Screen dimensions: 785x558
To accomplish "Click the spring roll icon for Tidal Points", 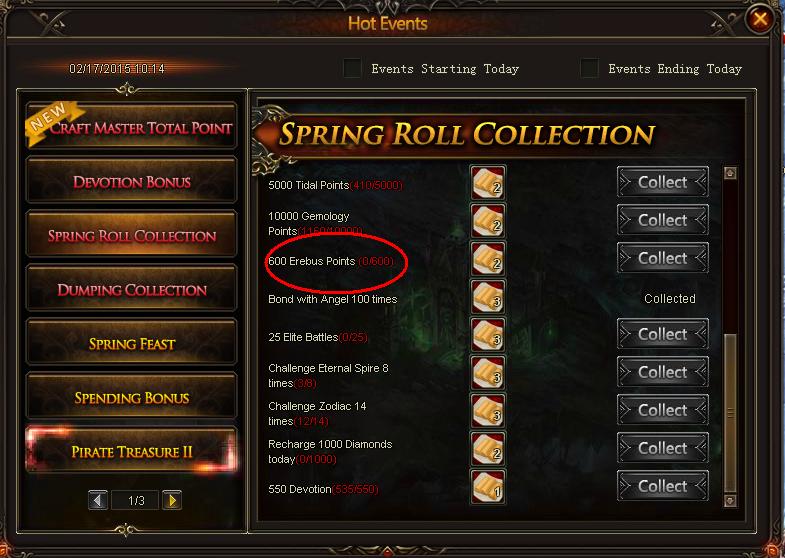I will [488, 183].
